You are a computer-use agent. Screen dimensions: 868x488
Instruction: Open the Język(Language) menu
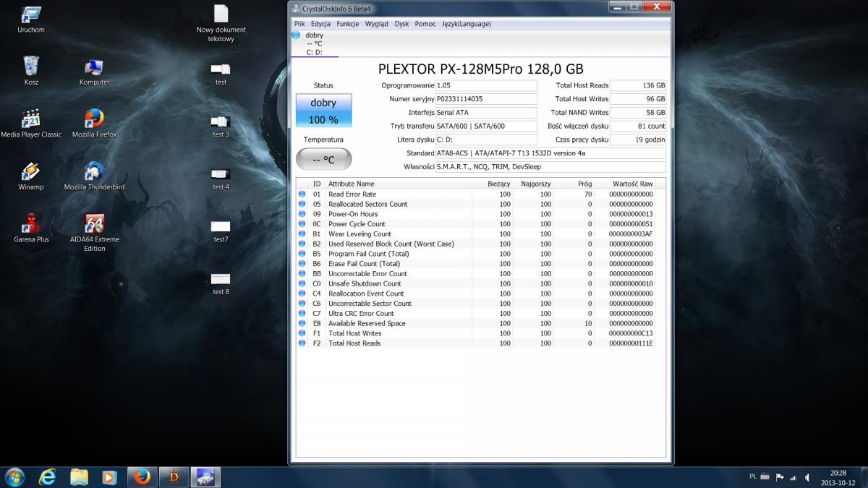point(467,24)
